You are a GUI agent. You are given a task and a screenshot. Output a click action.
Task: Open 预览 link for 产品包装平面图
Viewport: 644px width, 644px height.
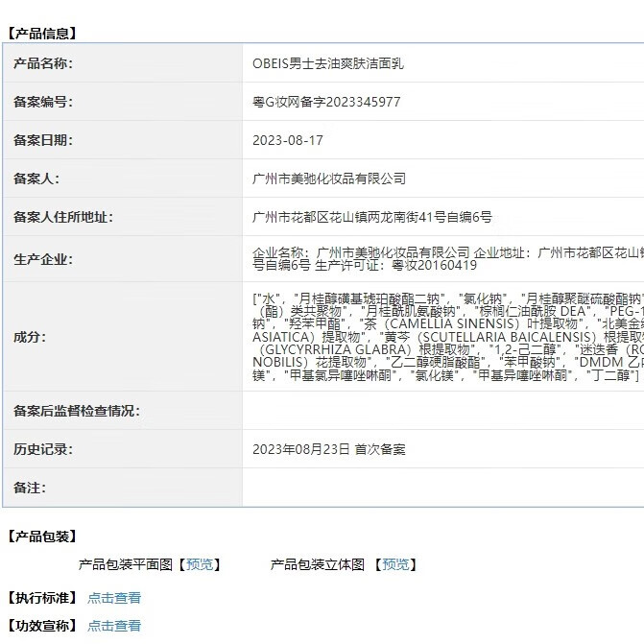pyautogui.click(x=200, y=564)
